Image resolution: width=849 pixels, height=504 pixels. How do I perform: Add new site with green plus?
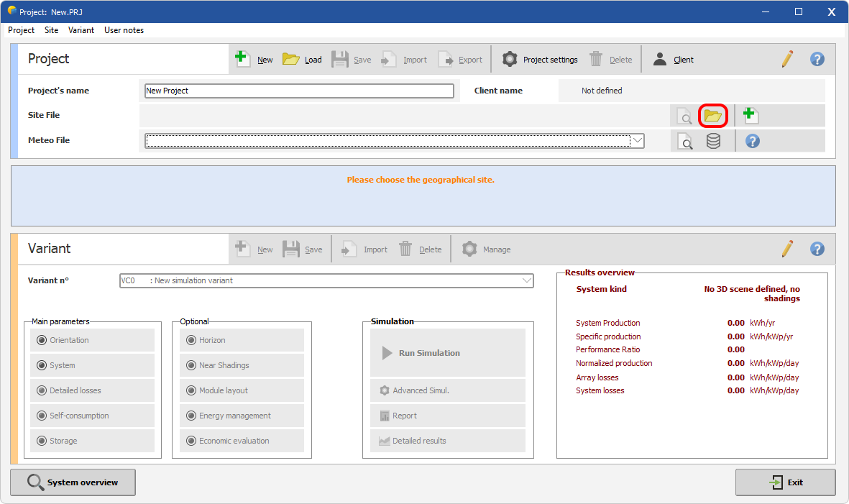click(750, 115)
